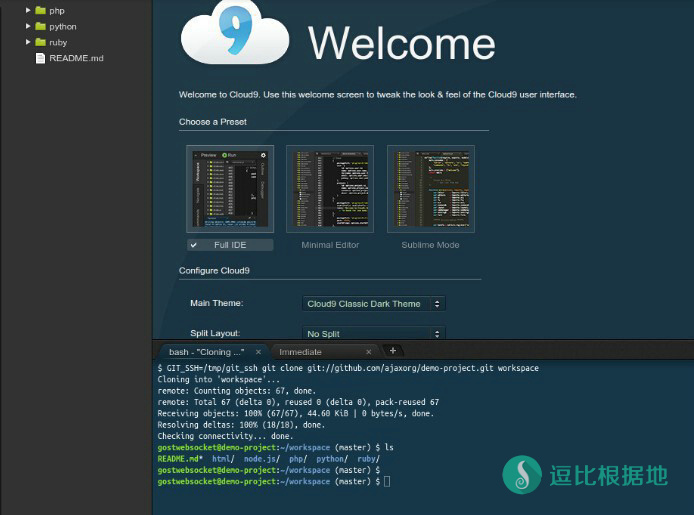
Task: Switch to the Immediate tab
Action: click(x=300, y=352)
